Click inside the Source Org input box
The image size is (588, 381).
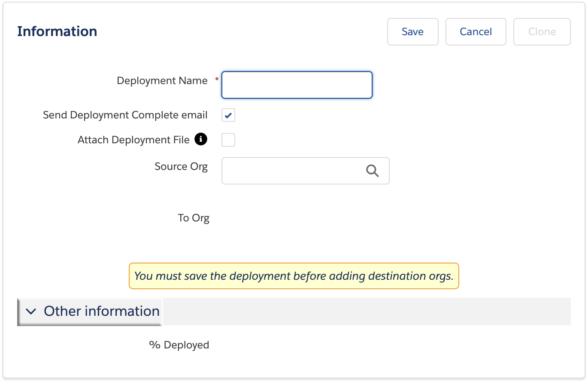[x=292, y=171]
